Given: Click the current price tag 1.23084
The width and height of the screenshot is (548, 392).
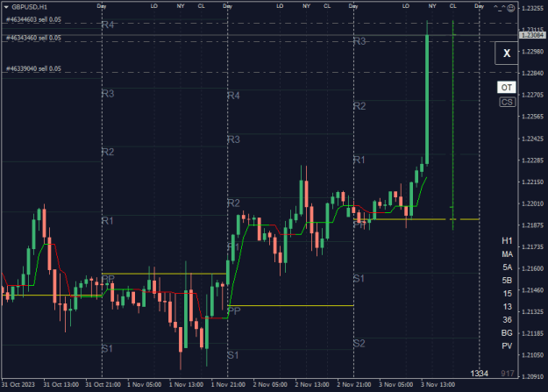Looking at the screenshot, I should point(533,35).
